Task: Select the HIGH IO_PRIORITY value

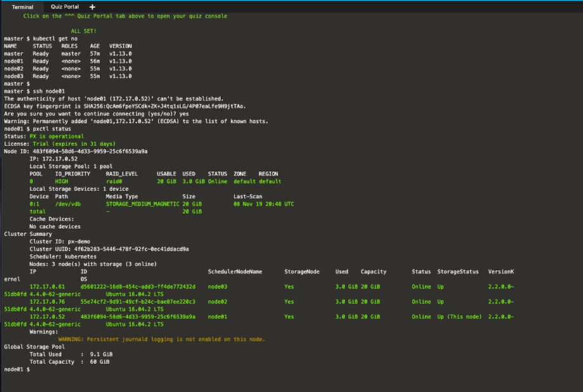Action: point(61,182)
